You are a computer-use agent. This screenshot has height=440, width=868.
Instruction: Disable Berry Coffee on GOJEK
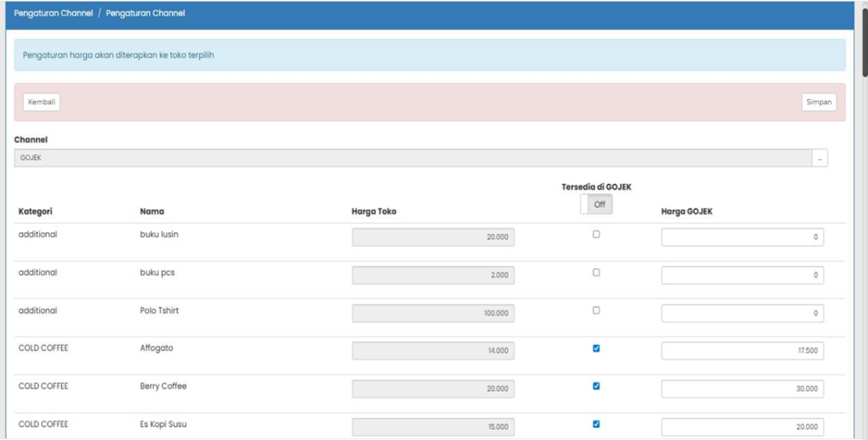[596, 386]
